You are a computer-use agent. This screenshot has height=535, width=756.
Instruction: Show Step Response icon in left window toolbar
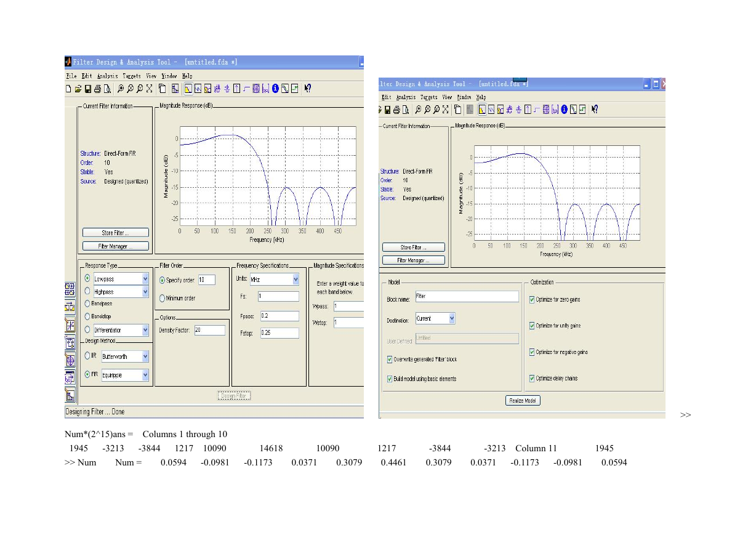click(x=246, y=88)
